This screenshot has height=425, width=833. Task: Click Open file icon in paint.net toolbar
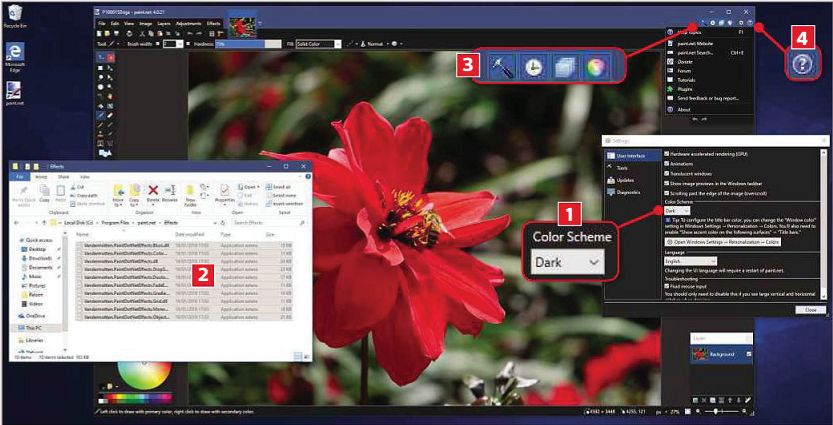(x=107, y=33)
